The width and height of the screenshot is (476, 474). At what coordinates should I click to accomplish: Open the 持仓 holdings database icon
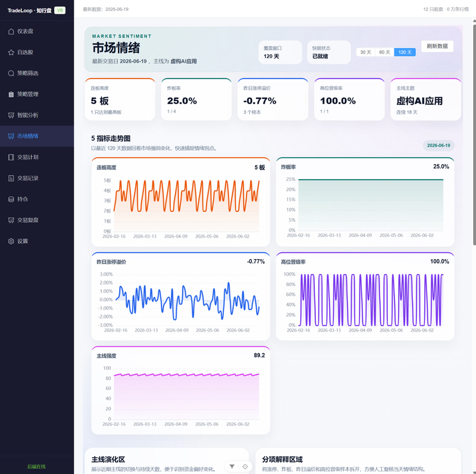tap(11, 199)
